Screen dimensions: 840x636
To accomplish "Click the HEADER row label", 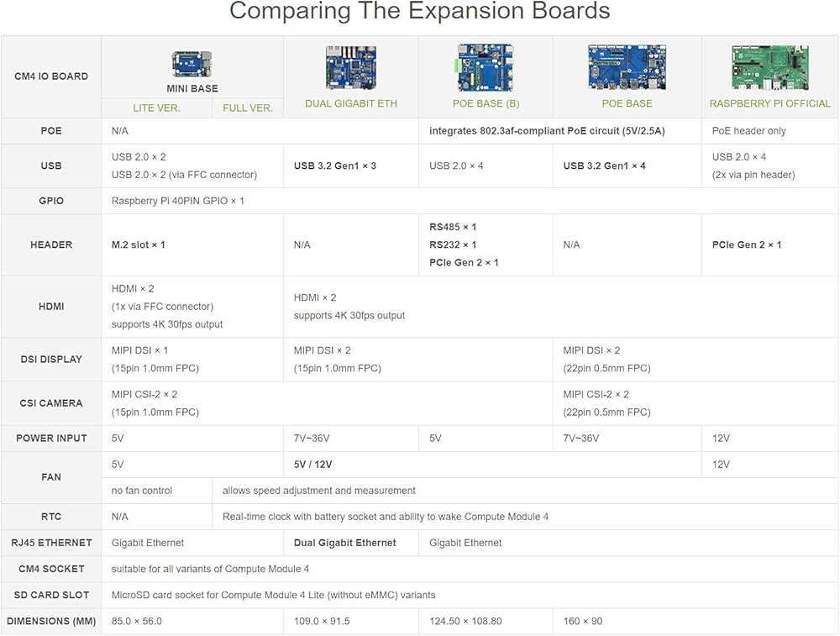I will point(51,244).
